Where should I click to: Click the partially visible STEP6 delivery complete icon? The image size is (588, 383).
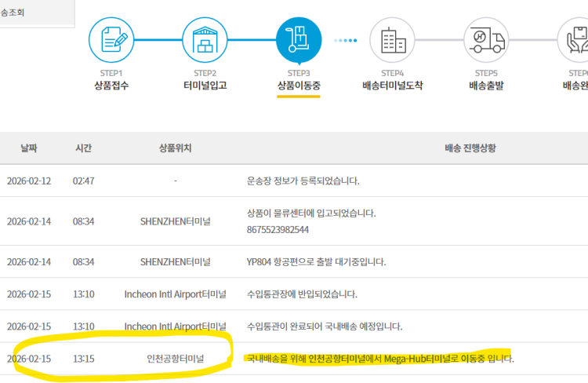[575, 39]
